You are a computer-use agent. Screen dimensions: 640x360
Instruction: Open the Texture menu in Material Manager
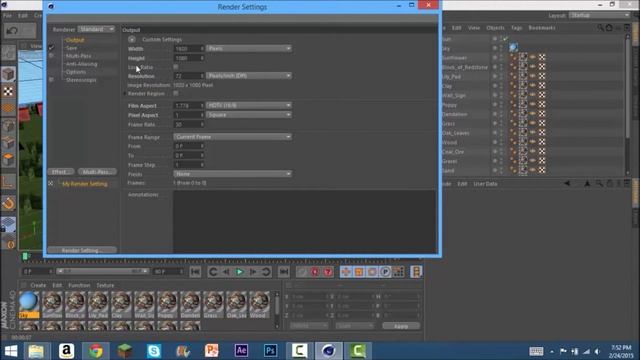[105, 285]
